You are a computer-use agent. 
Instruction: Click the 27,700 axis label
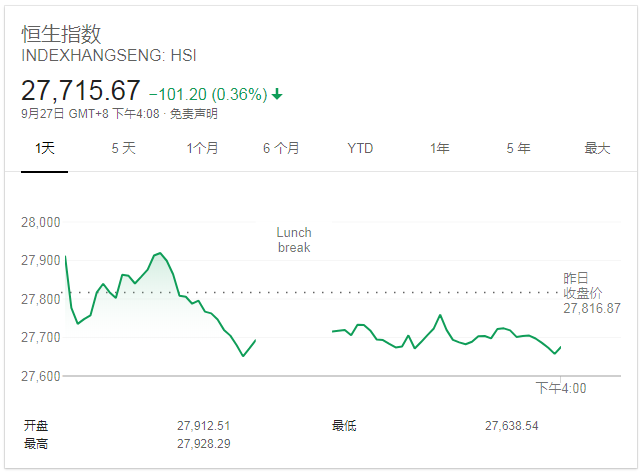tap(41, 337)
